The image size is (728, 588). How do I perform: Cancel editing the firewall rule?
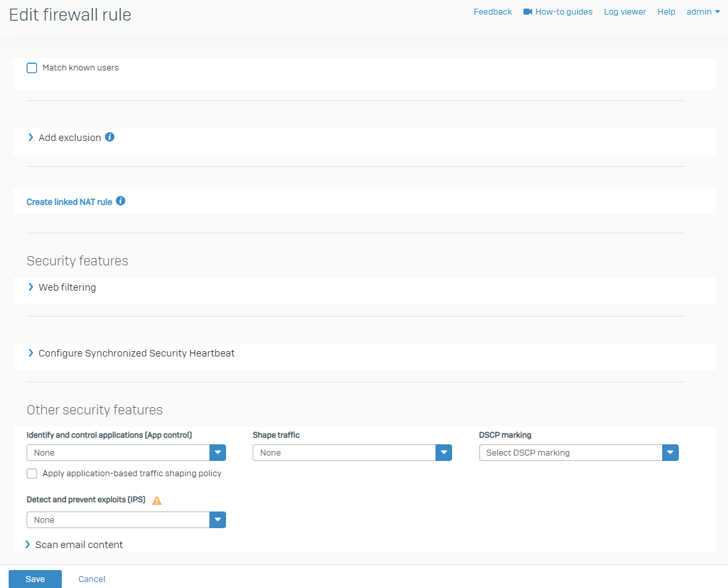(92, 579)
